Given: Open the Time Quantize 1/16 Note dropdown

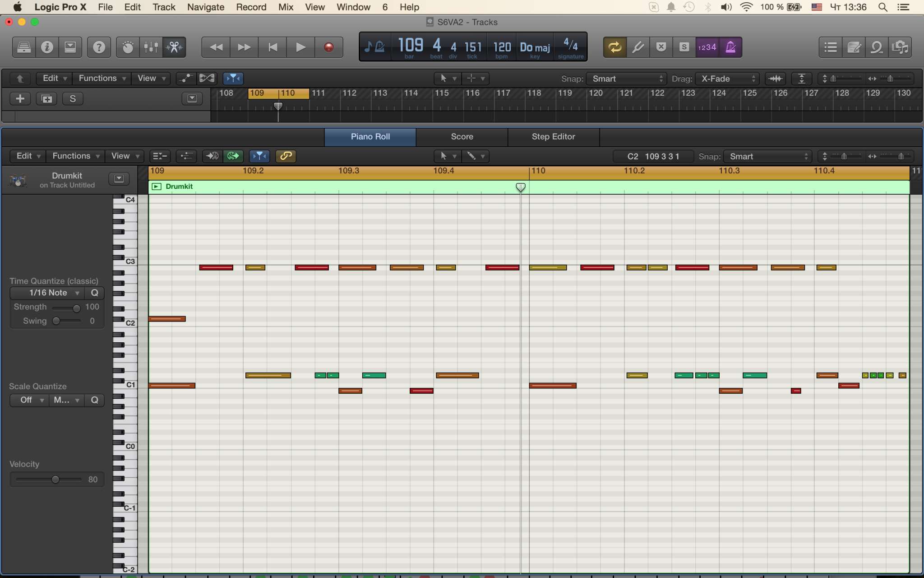Looking at the screenshot, I should [48, 293].
